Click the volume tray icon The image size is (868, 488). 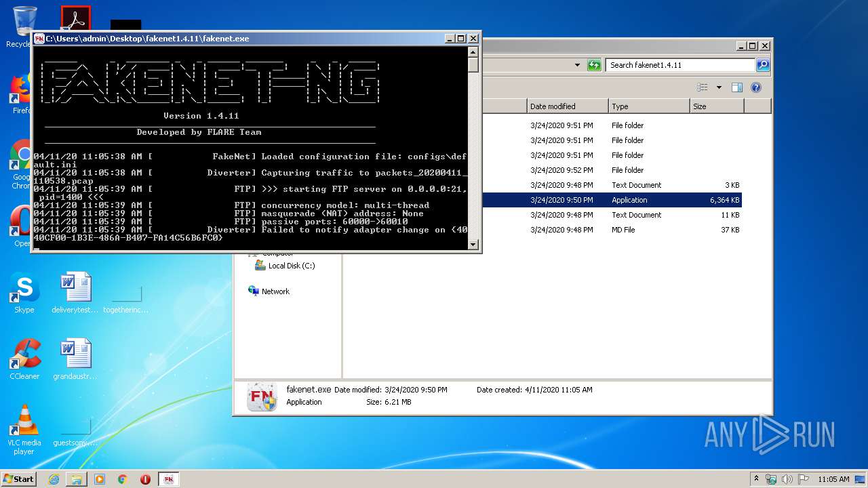tap(787, 479)
